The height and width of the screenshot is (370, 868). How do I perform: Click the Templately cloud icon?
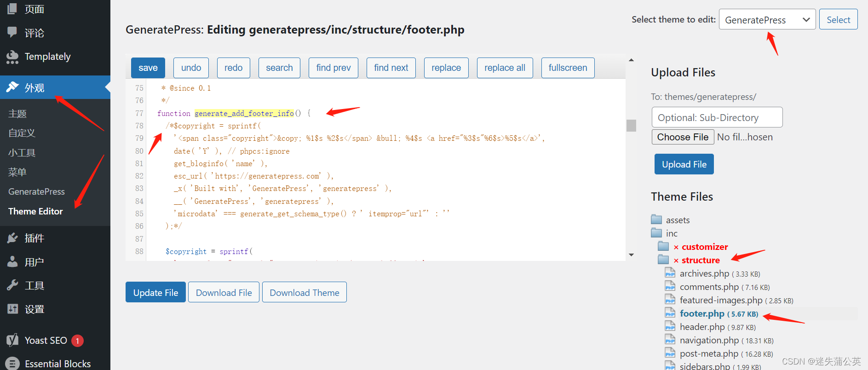click(x=12, y=57)
